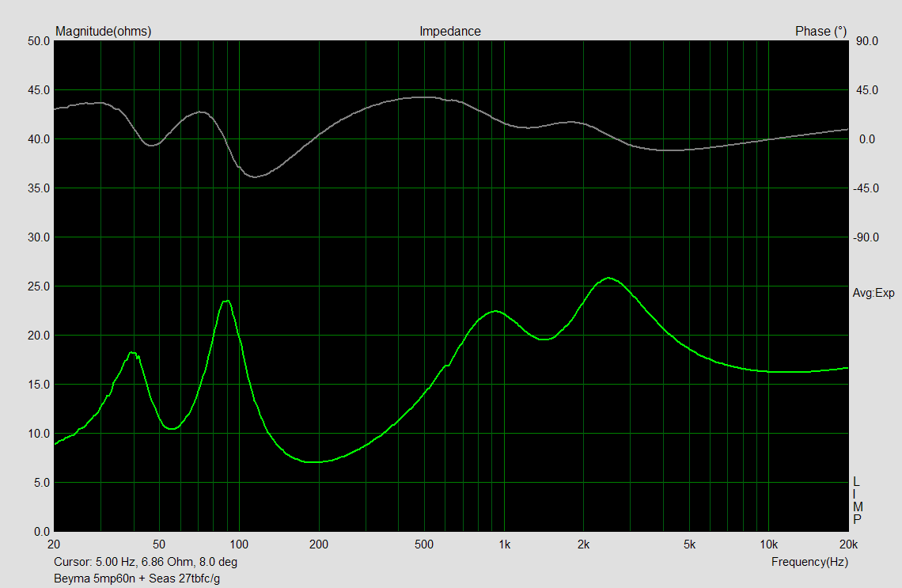Screen dimensions: 902x588
Task: Click the Impedance chart title
Action: coord(450,32)
